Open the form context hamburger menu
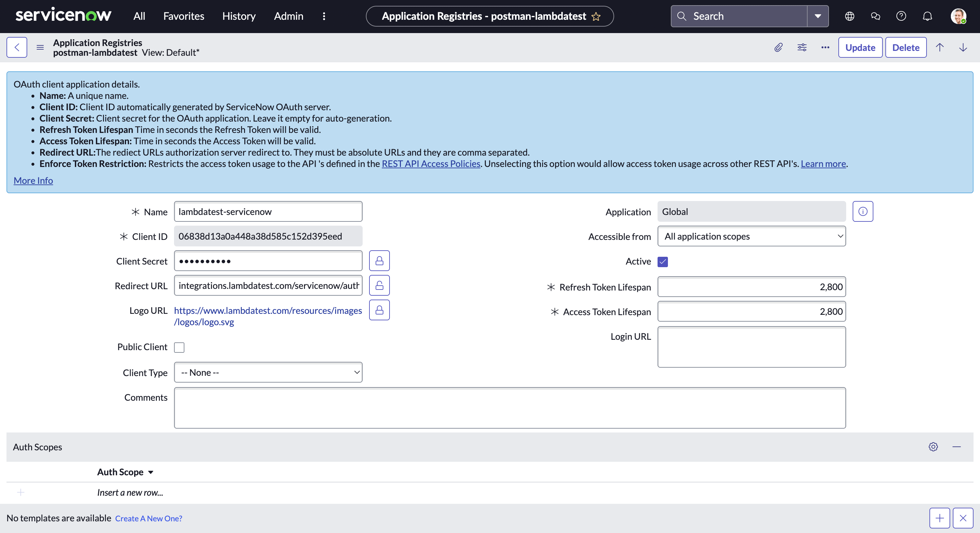This screenshot has height=533, width=980. 40,47
